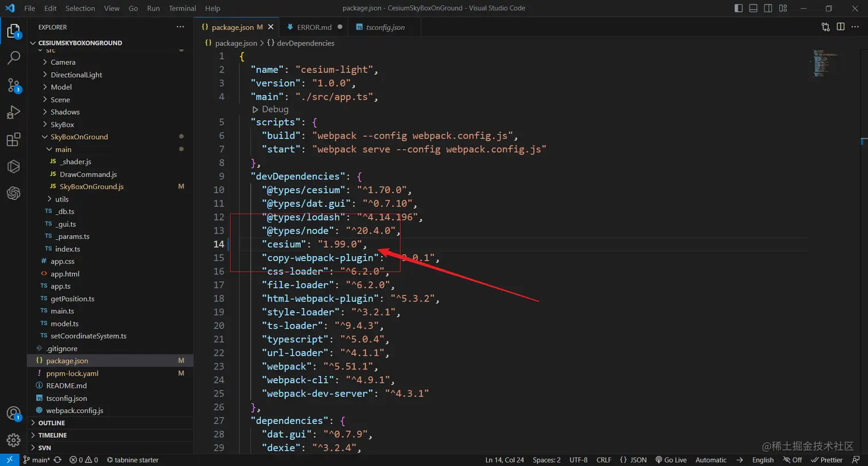Viewport: 868px width, 466px height.
Task: Toggle the eye Off indicator in status bar
Action: (x=792, y=460)
